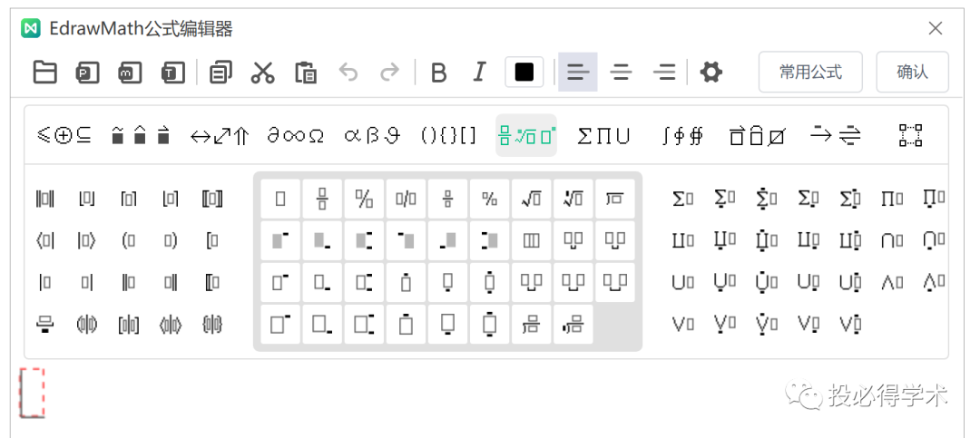Insert the summation symbol template
The height and width of the screenshot is (438, 980).
coord(682,199)
